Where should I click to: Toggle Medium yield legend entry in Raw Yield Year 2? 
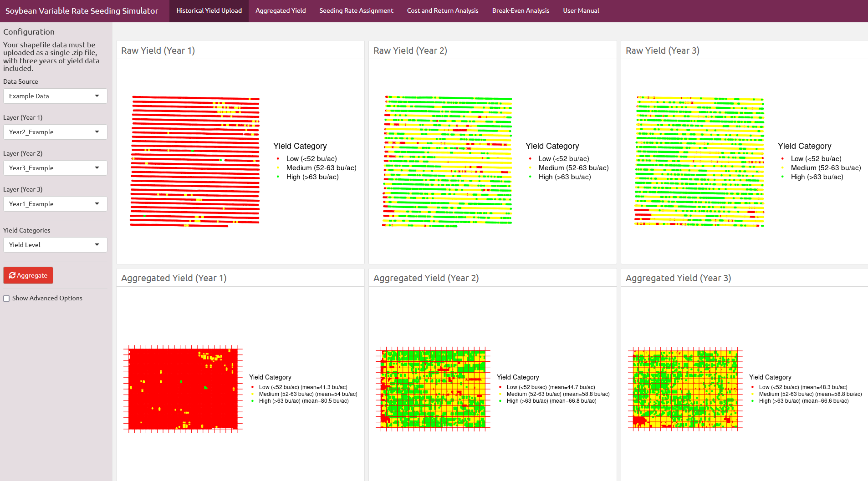[573, 168]
